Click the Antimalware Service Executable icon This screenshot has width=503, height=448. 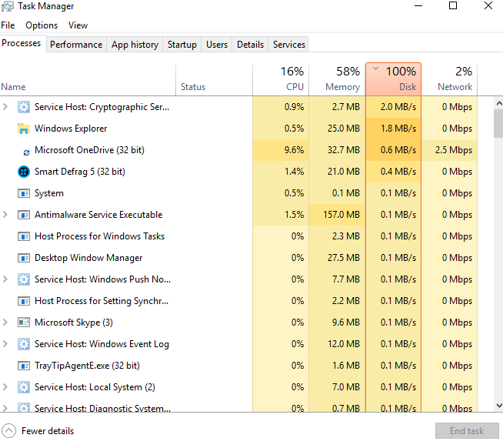pyautogui.click(x=23, y=215)
